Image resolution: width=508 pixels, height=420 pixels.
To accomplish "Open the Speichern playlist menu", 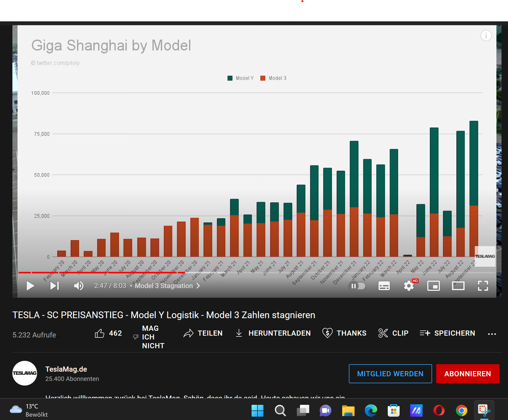I will point(447,333).
